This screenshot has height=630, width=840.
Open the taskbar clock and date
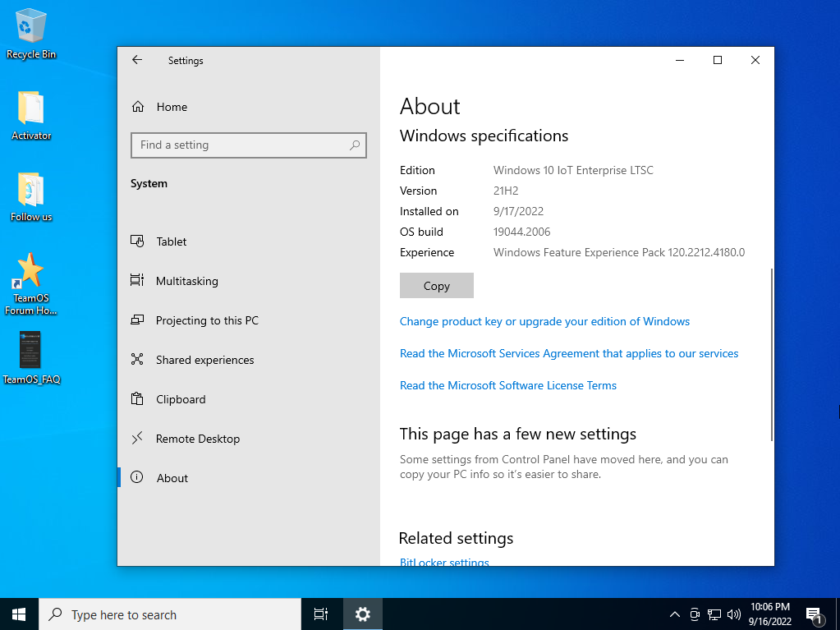click(770, 614)
